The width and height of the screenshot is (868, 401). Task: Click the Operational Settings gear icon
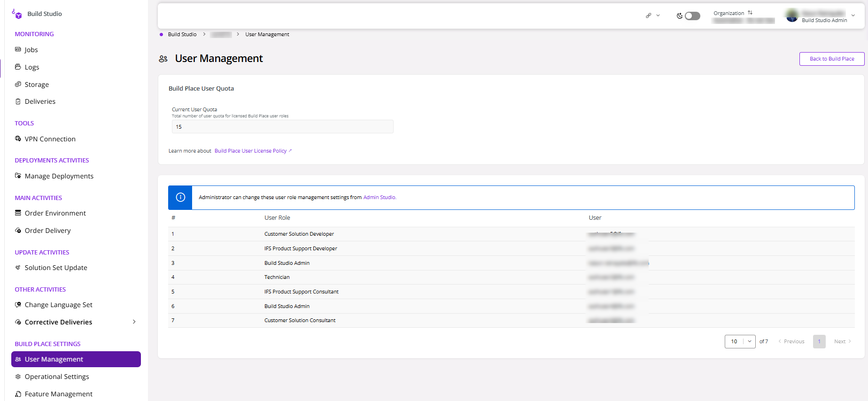(18, 376)
